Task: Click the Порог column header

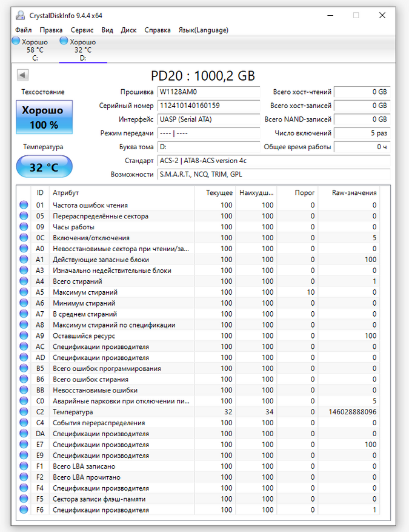Action: pyautogui.click(x=297, y=193)
